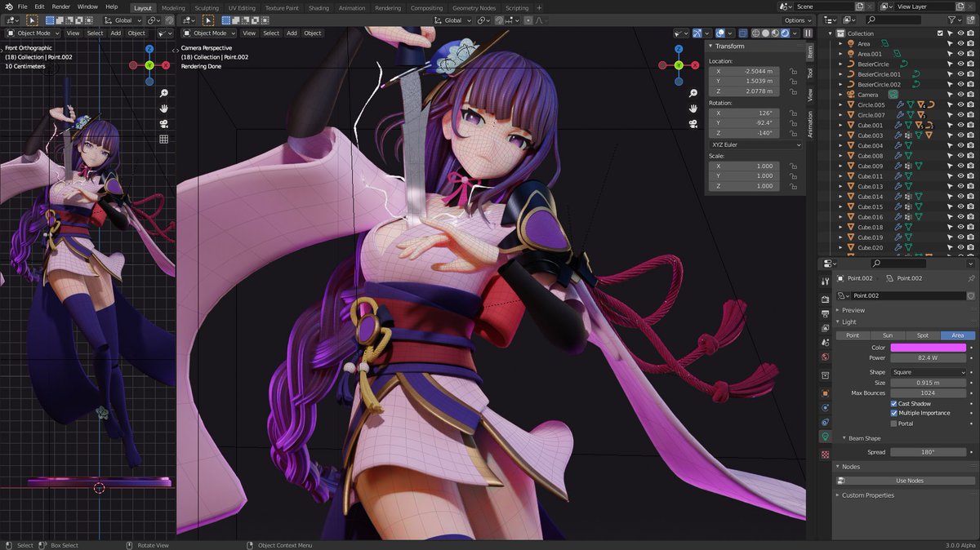The width and height of the screenshot is (980, 550).
Task: Expand the Custom Properties panel
Action: (x=867, y=495)
